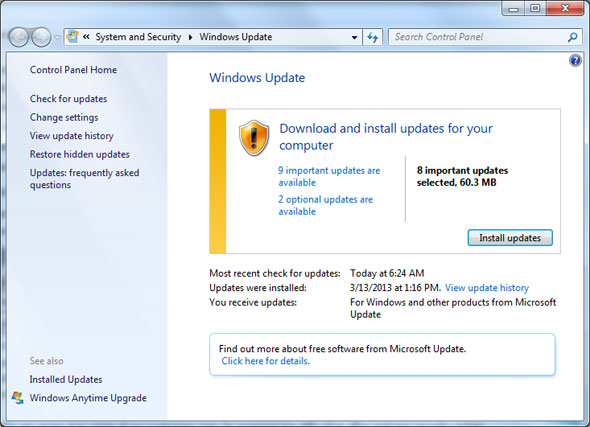Click the Control Panel icon in address bar

pos(72,37)
